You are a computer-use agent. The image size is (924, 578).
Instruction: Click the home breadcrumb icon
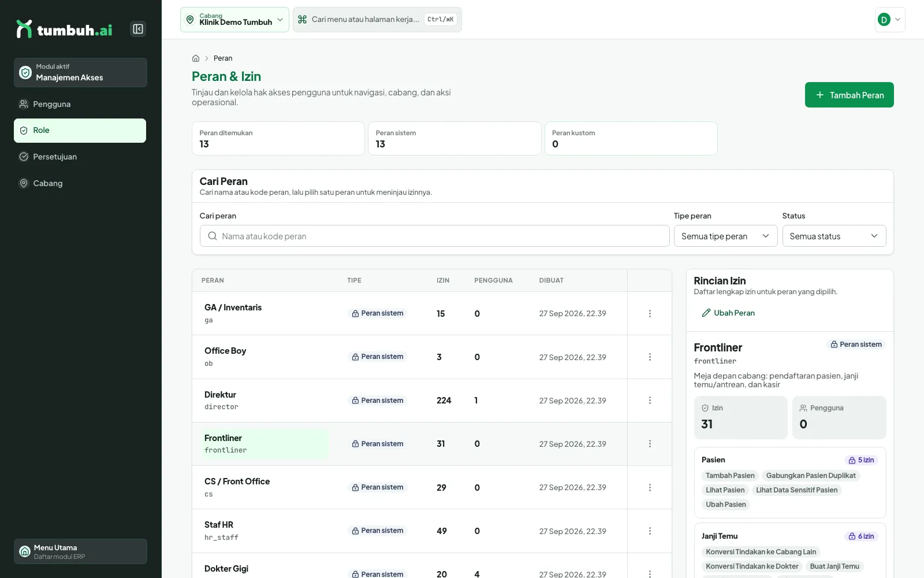pos(196,58)
